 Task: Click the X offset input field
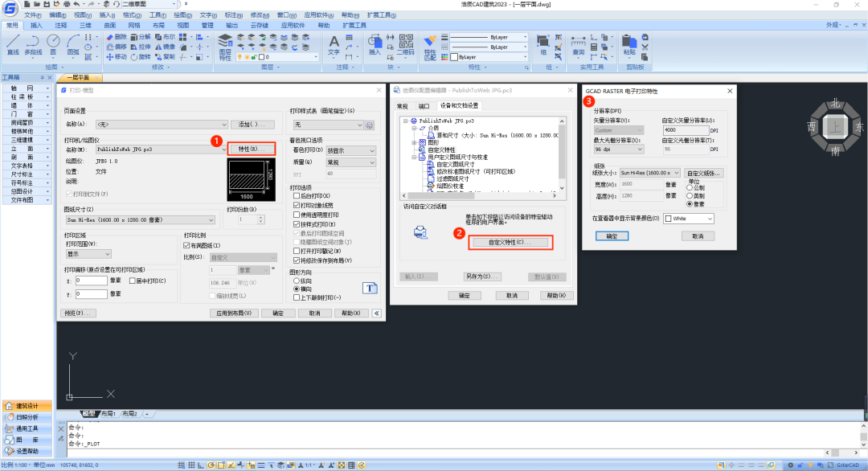coord(92,281)
